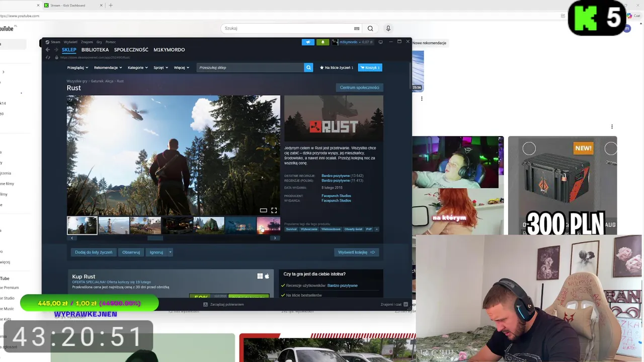Click the store search magnifier button
The width and height of the screenshot is (644, 362).
pyautogui.click(x=308, y=67)
